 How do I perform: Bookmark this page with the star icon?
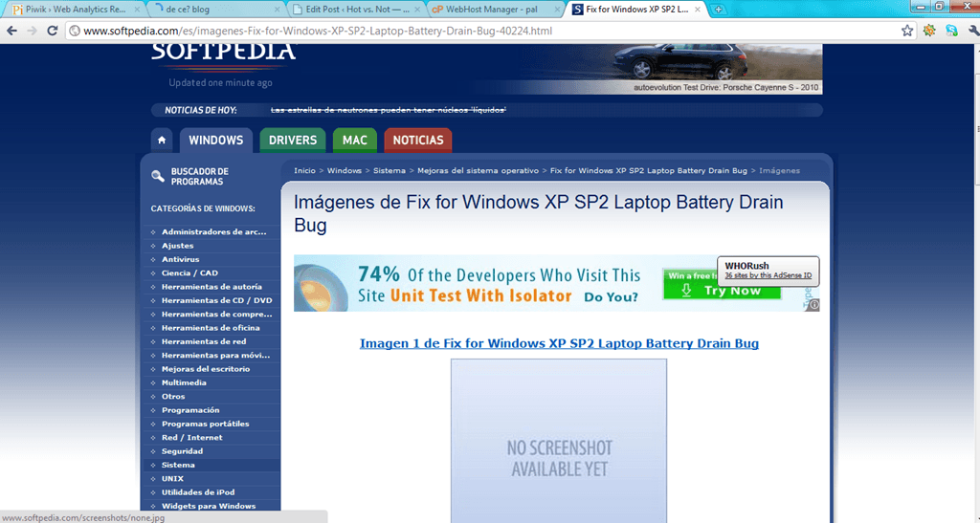pos(907,31)
